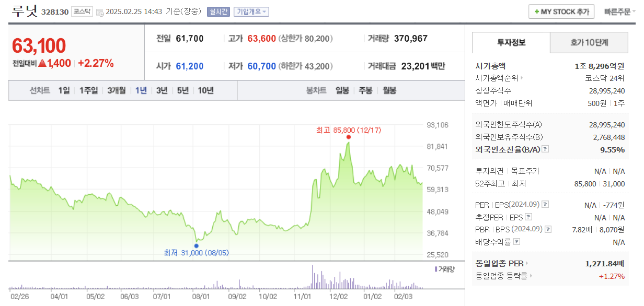Select the 3년 line chart period
The image size is (644, 306).
(x=162, y=90)
